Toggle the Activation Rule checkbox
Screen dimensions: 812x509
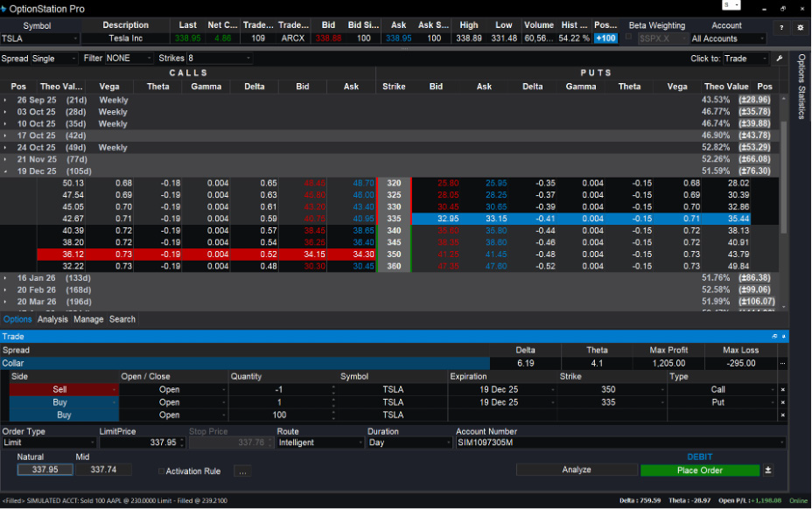[161, 471]
